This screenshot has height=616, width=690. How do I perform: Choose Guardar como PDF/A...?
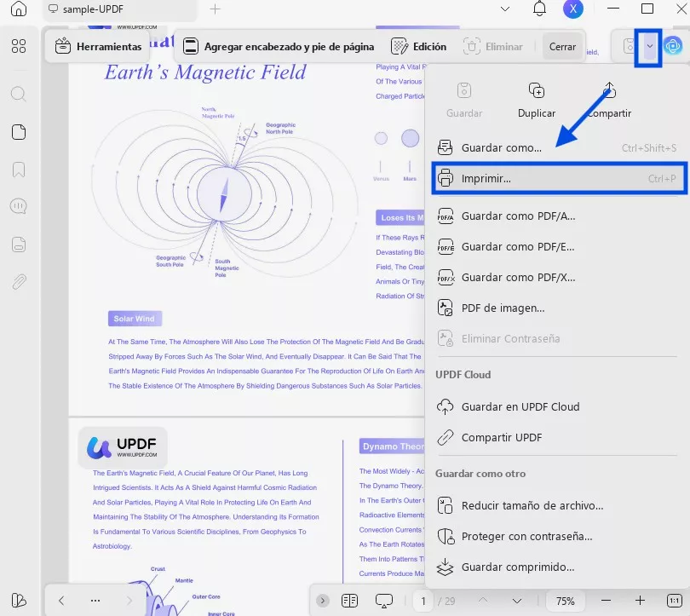(557, 216)
